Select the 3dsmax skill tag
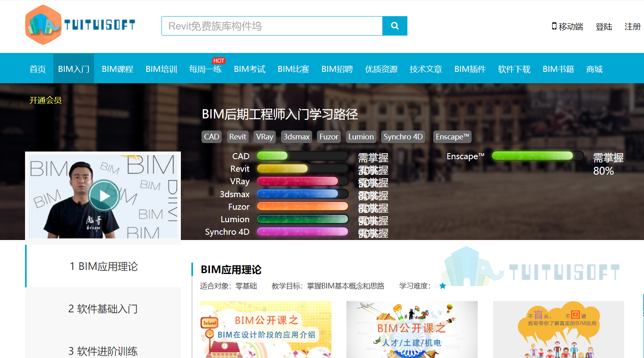Image resolution: width=644 pixels, height=358 pixels. [x=296, y=137]
